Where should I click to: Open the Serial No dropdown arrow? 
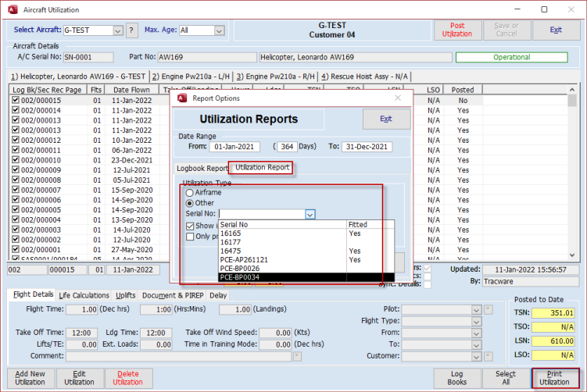[310, 214]
